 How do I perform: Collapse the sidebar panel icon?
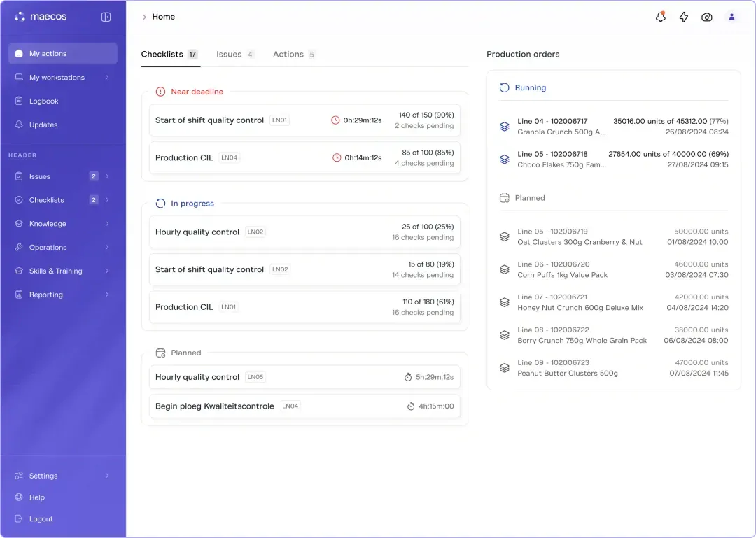point(106,17)
